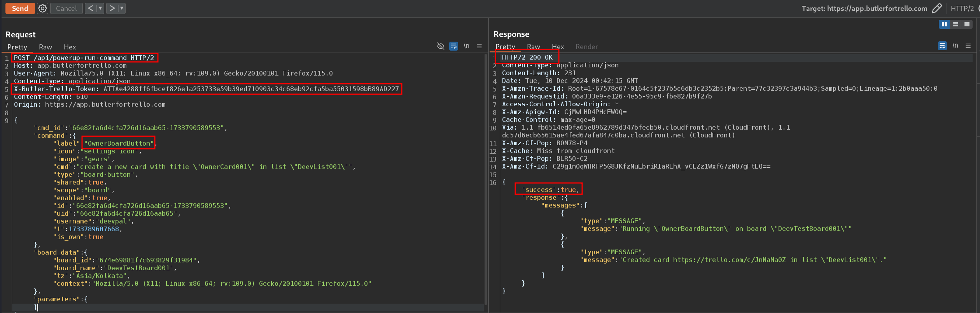
Task: Toggle word wrap in the Response viewer
Action: (942, 46)
